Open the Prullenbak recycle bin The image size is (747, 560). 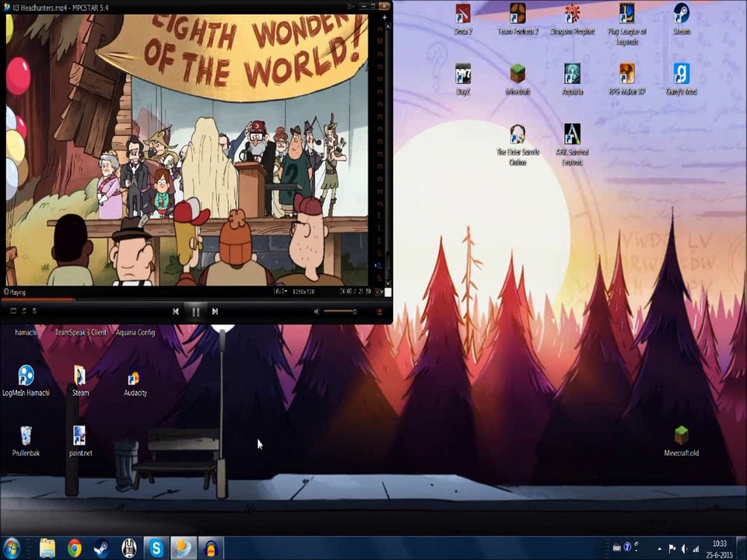coord(26,441)
